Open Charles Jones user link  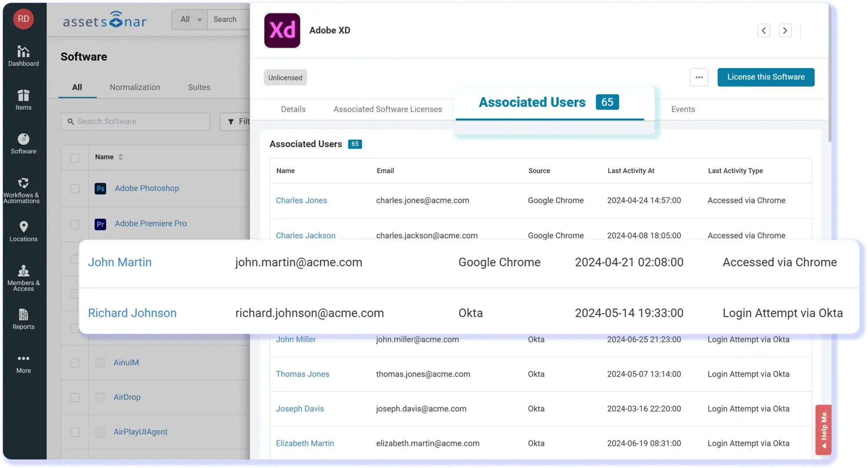coord(301,200)
